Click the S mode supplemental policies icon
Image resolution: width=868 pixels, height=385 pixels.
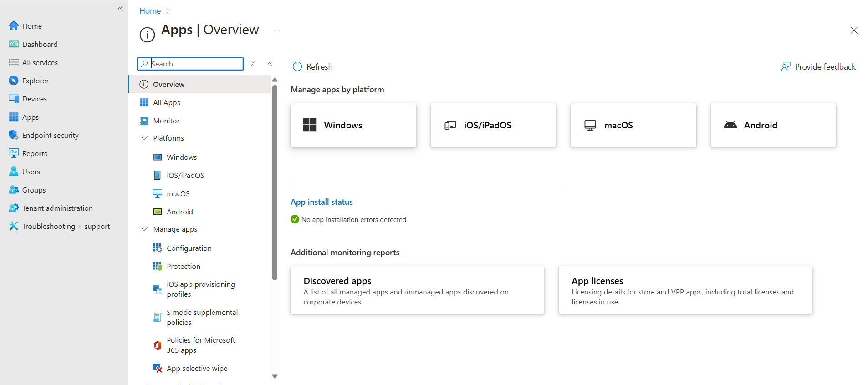(x=158, y=317)
